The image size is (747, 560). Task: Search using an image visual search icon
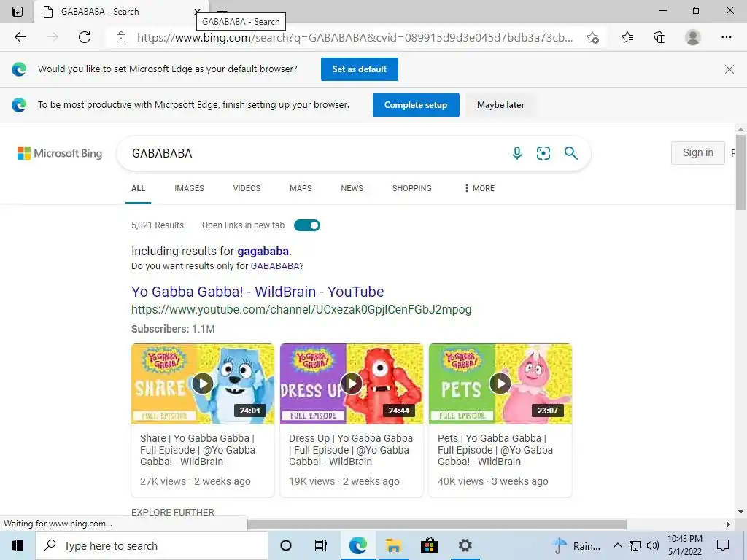pyautogui.click(x=543, y=153)
